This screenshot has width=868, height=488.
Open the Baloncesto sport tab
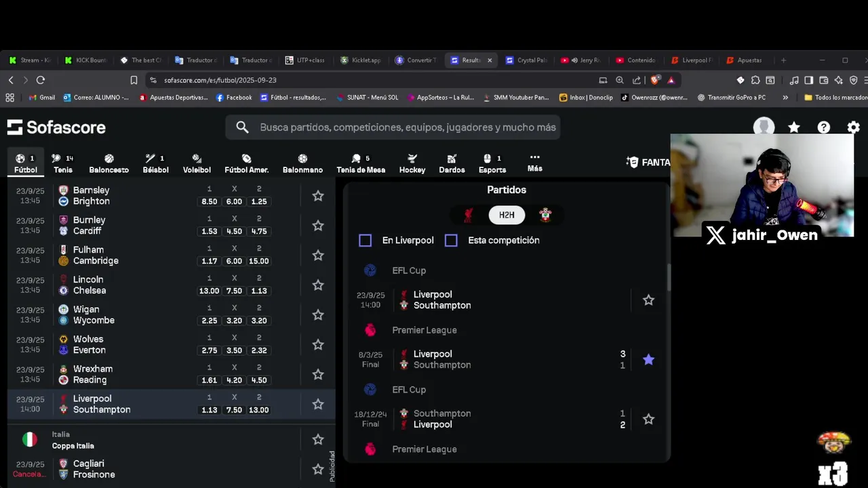click(108, 163)
